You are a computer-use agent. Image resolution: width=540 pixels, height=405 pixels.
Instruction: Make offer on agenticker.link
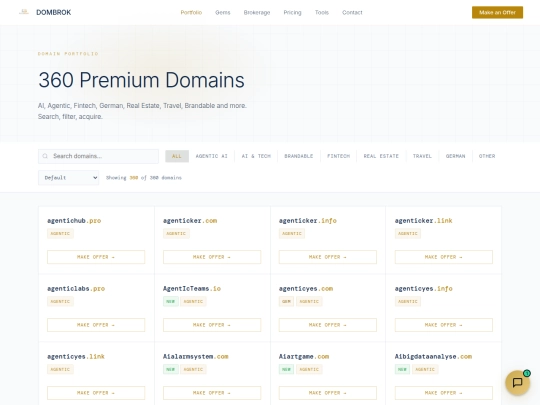coord(444,257)
